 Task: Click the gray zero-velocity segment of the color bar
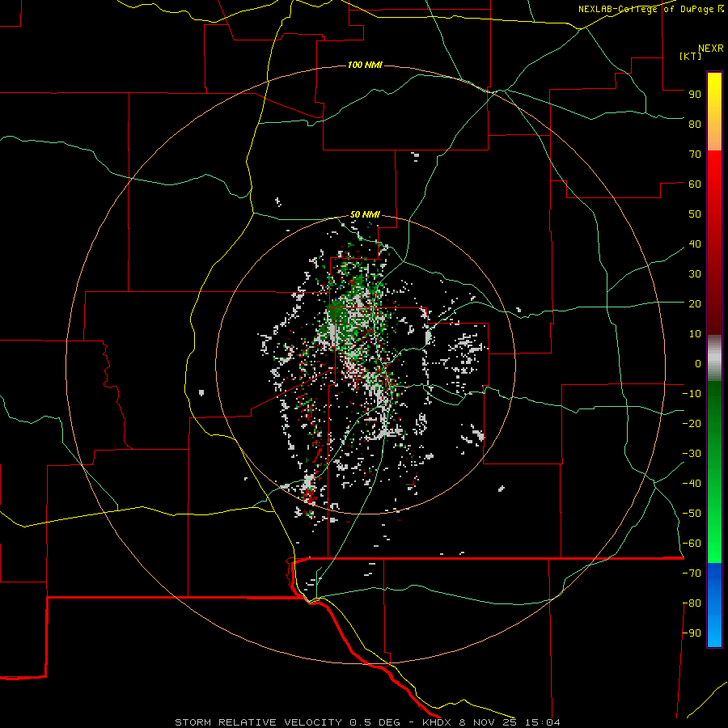tap(714, 358)
